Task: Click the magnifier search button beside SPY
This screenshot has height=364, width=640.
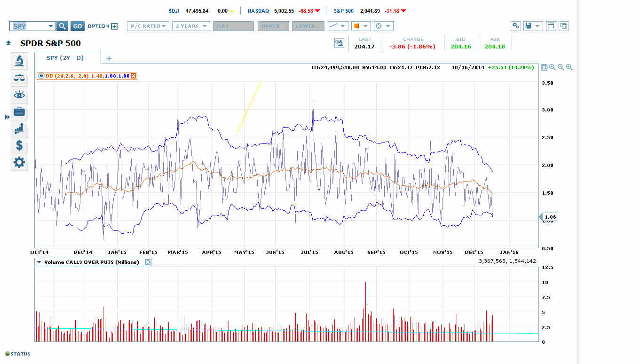Action: pyautogui.click(x=63, y=26)
